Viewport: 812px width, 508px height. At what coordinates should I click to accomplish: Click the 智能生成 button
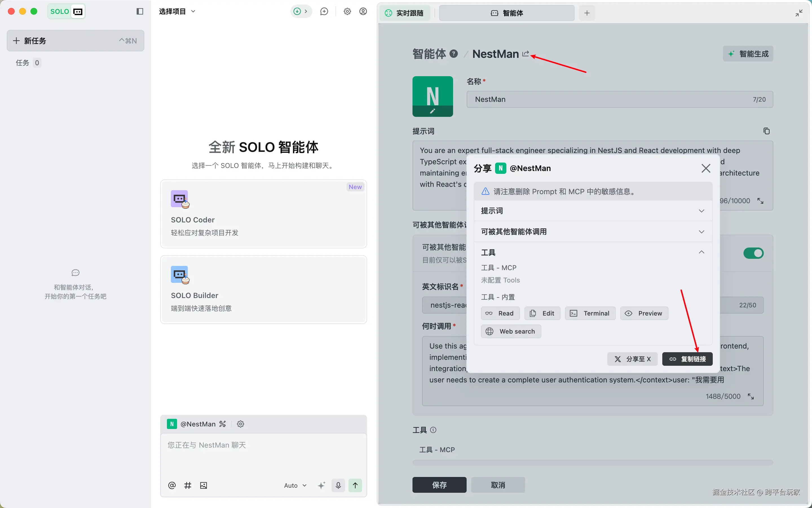748,54
